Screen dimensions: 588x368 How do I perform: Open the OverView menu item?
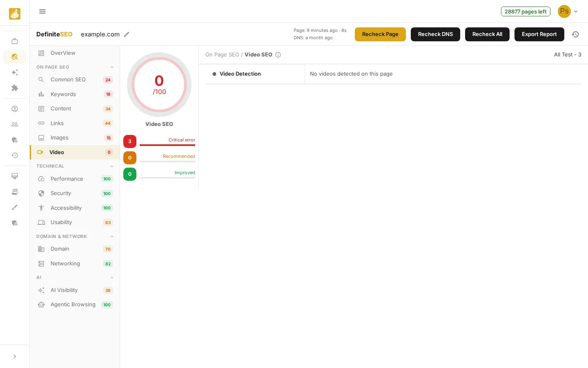coord(75,53)
